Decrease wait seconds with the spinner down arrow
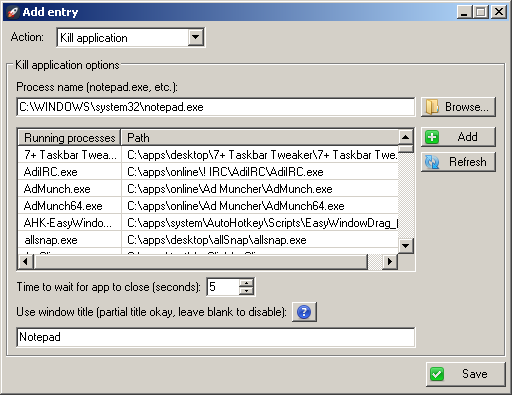The height and width of the screenshot is (395, 512). pyautogui.click(x=246, y=291)
